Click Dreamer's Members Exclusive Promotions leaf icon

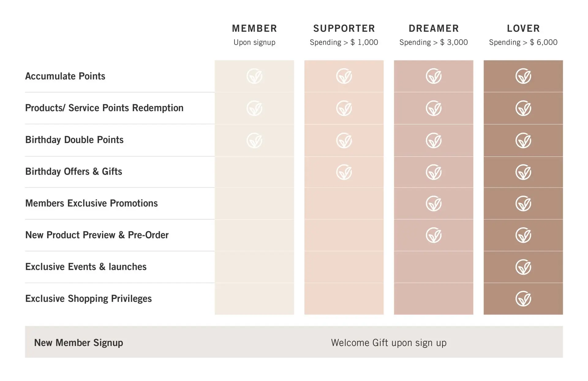434,204
